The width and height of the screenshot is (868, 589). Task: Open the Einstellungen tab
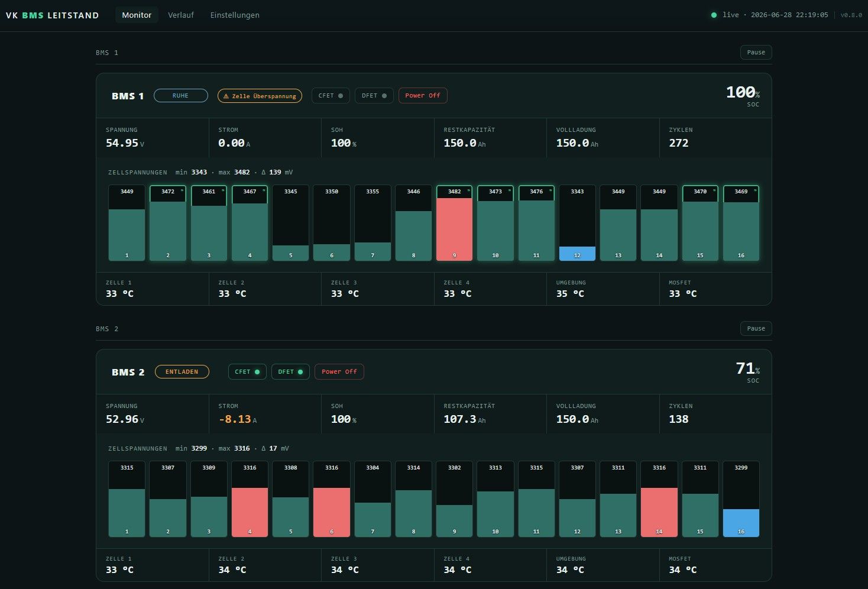(235, 15)
